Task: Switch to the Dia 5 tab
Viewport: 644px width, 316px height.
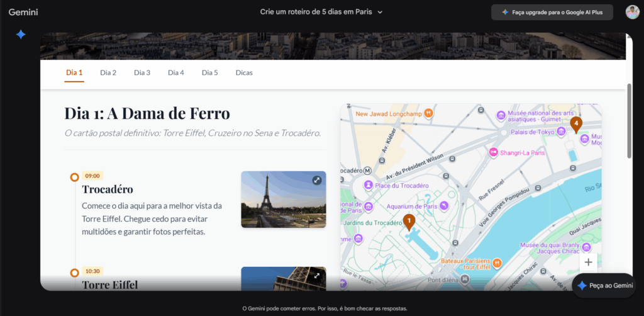Action: point(210,73)
